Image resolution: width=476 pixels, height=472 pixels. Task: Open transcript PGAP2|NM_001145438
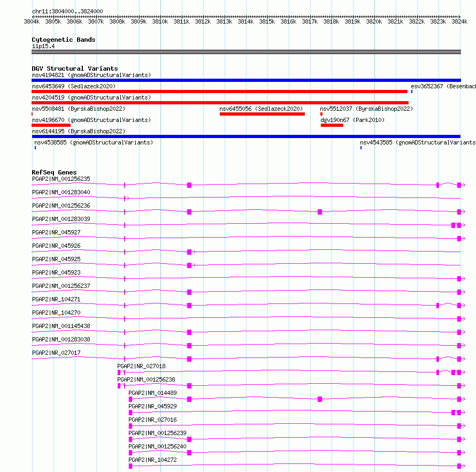61,326
